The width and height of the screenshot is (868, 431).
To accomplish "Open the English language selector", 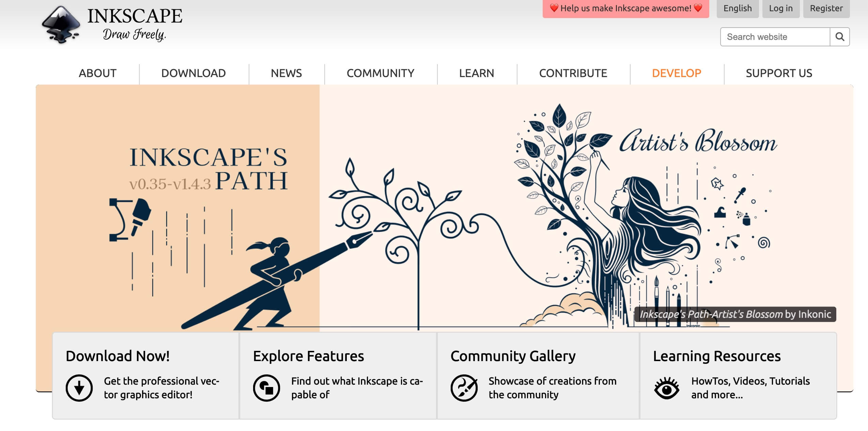I will tap(737, 8).
